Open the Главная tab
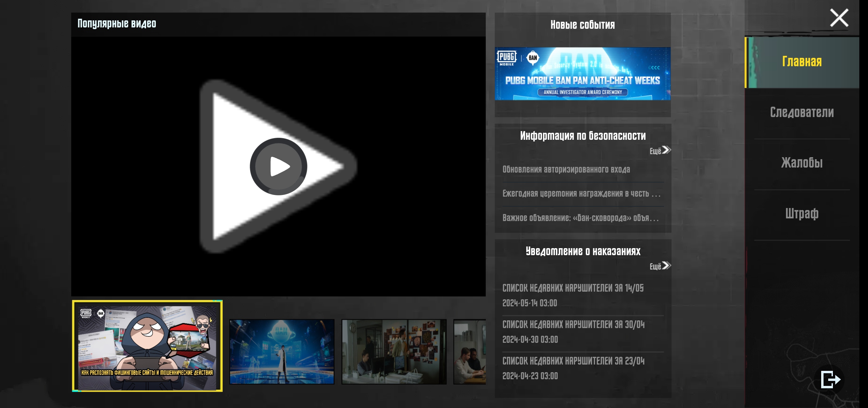The height and width of the screenshot is (408, 868). 801,62
